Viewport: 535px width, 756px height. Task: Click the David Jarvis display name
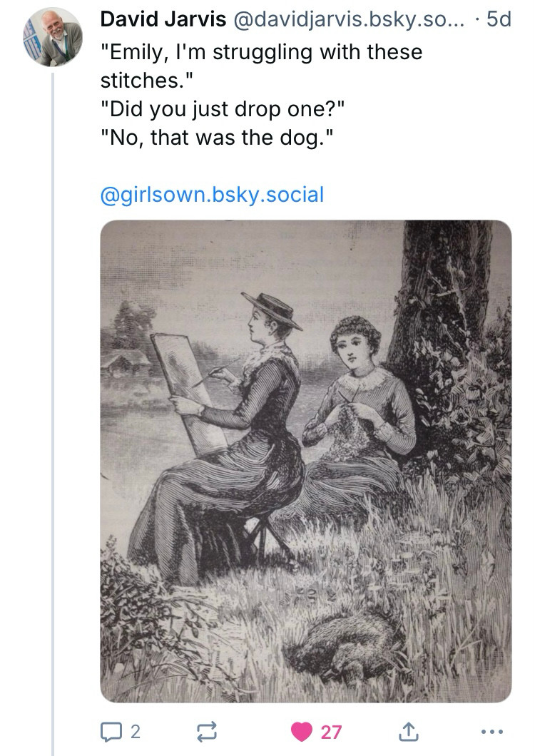(x=163, y=19)
